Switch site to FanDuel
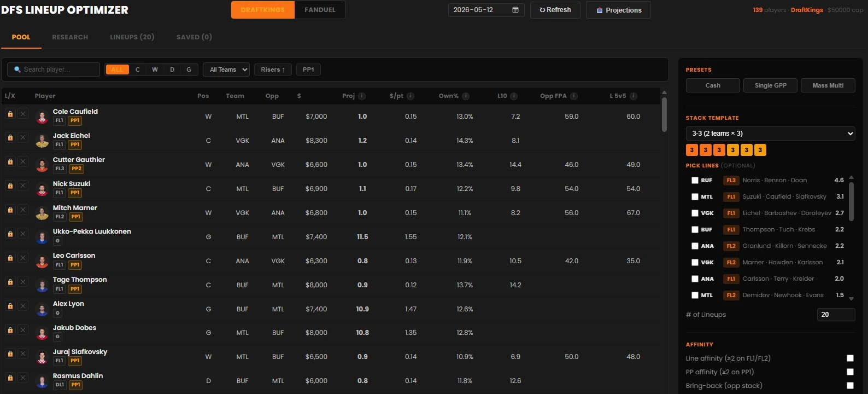Image resolution: width=868 pixels, height=394 pixels. pyautogui.click(x=320, y=10)
